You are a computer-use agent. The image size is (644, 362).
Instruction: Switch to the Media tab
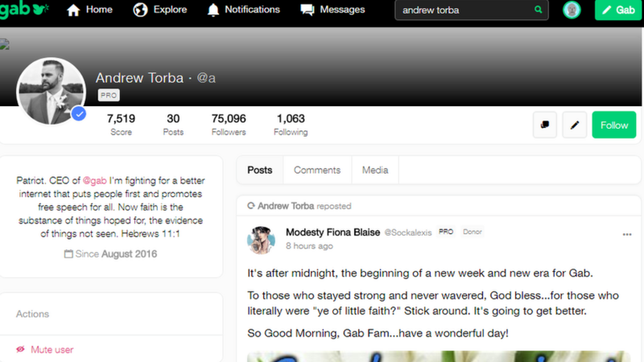[x=375, y=170]
